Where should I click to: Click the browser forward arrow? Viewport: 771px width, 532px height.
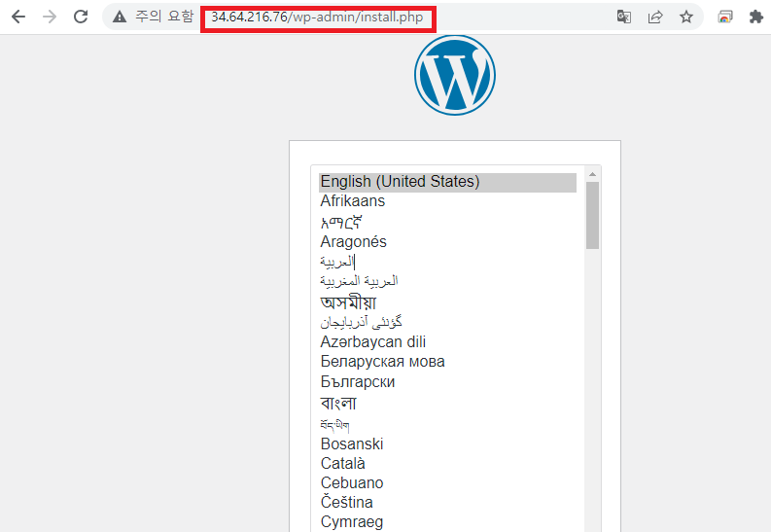50,17
